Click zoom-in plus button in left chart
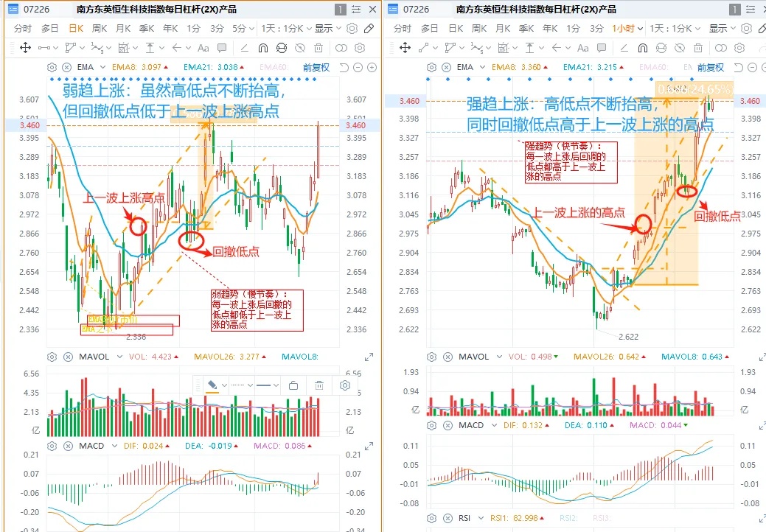766x532 pixels. pyautogui.click(x=372, y=67)
